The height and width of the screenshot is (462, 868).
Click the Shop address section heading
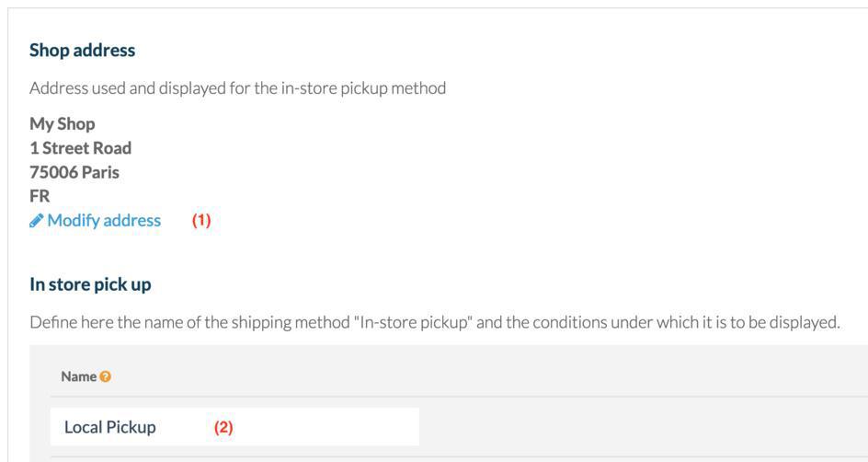point(82,51)
